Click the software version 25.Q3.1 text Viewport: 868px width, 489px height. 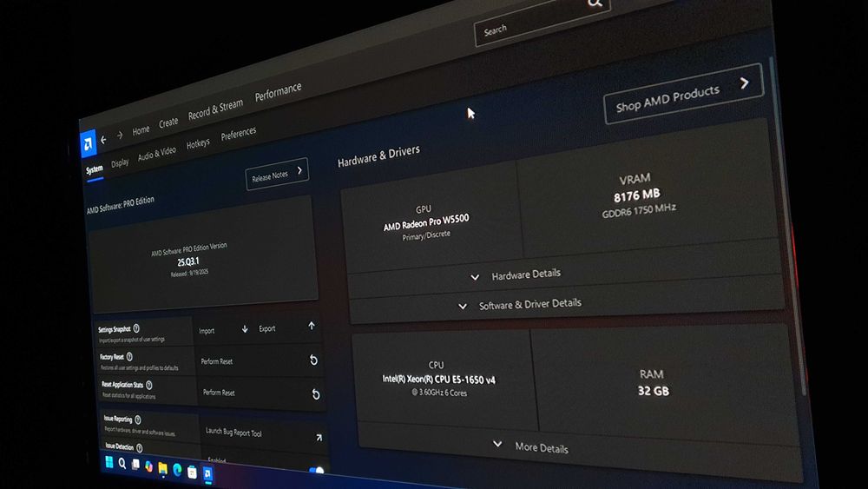tap(188, 261)
